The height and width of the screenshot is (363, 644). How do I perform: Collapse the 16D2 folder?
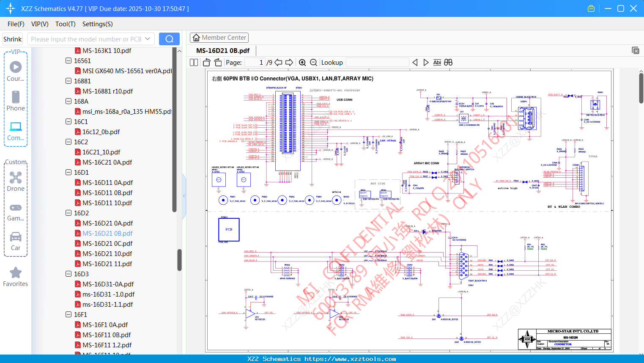69,213
